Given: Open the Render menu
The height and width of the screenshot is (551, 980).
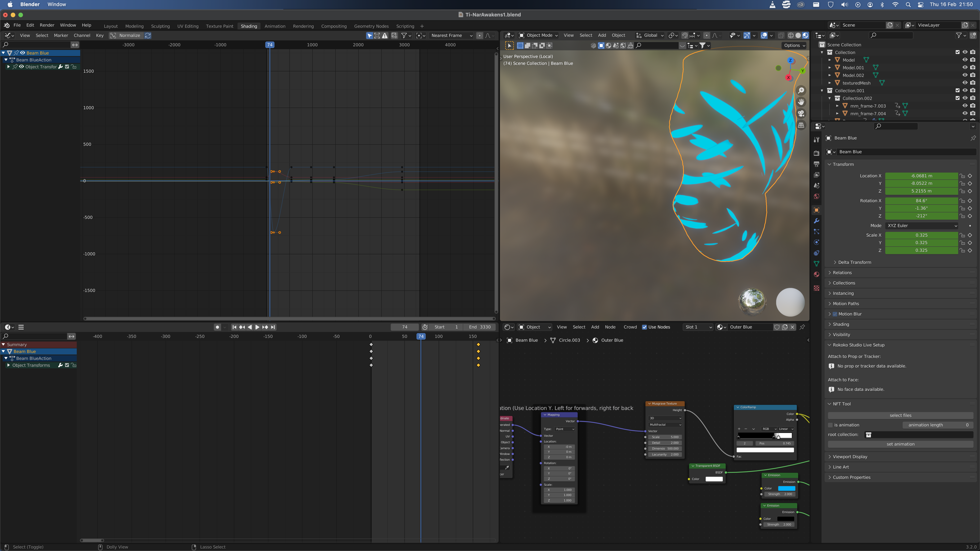Looking at the screenshot, I should (47, 25).
